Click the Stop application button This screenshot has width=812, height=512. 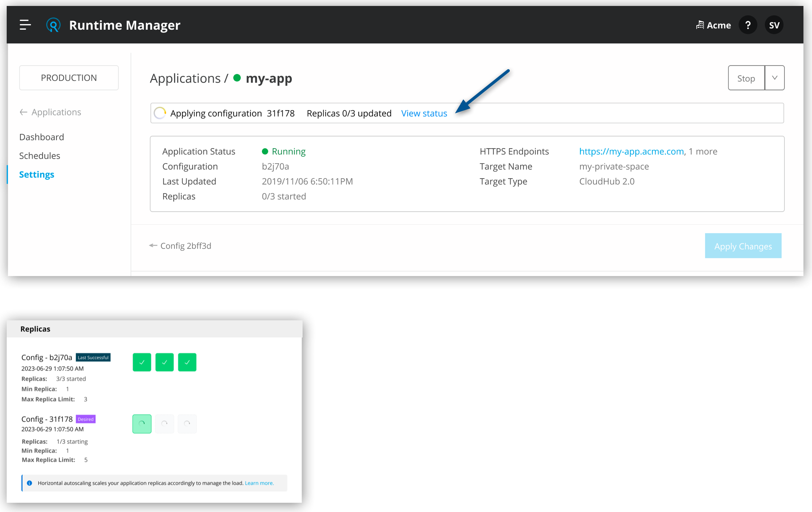[746, 78]
